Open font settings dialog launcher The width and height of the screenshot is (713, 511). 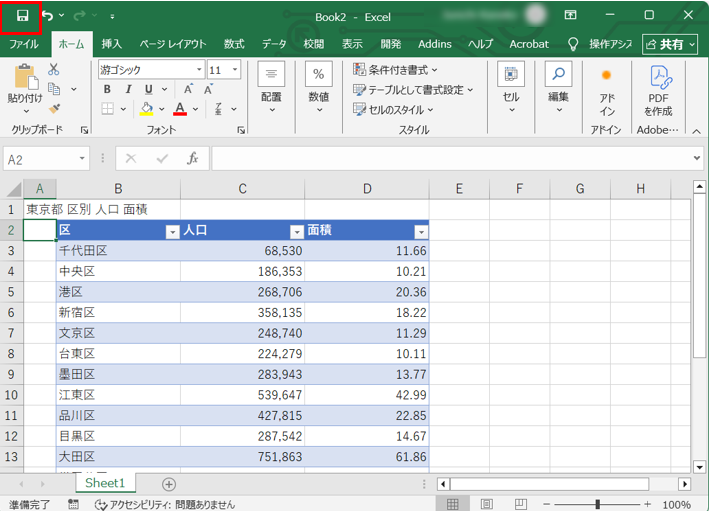[241, 130]
